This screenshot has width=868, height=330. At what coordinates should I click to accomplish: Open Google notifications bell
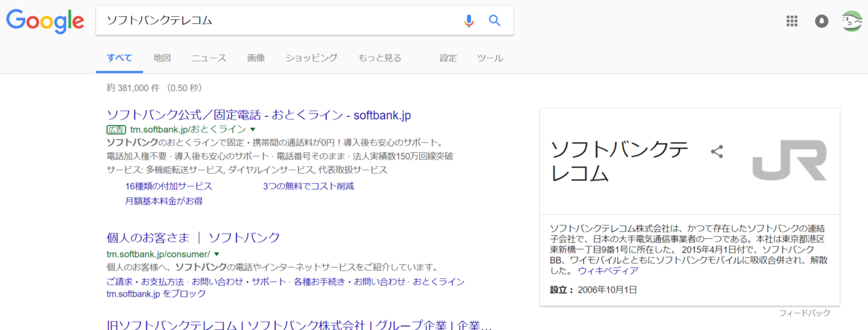click(822, 21)
